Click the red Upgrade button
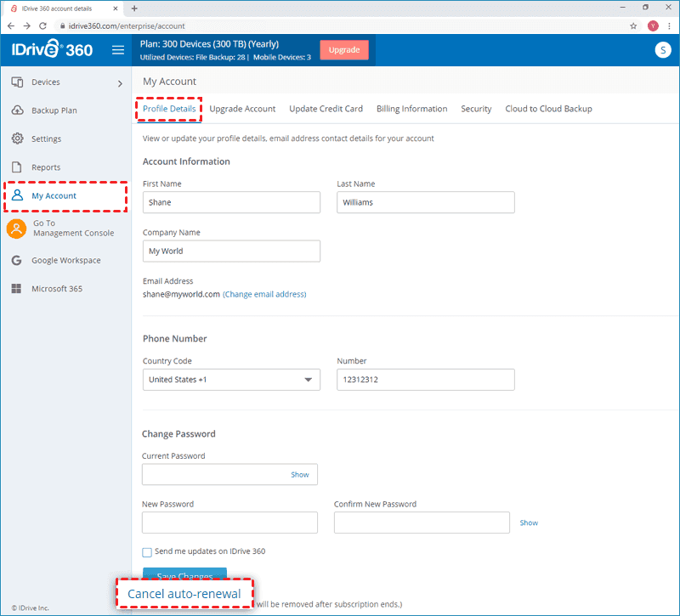680x616 pixels. pyautogui.click(x=344, y=50)
